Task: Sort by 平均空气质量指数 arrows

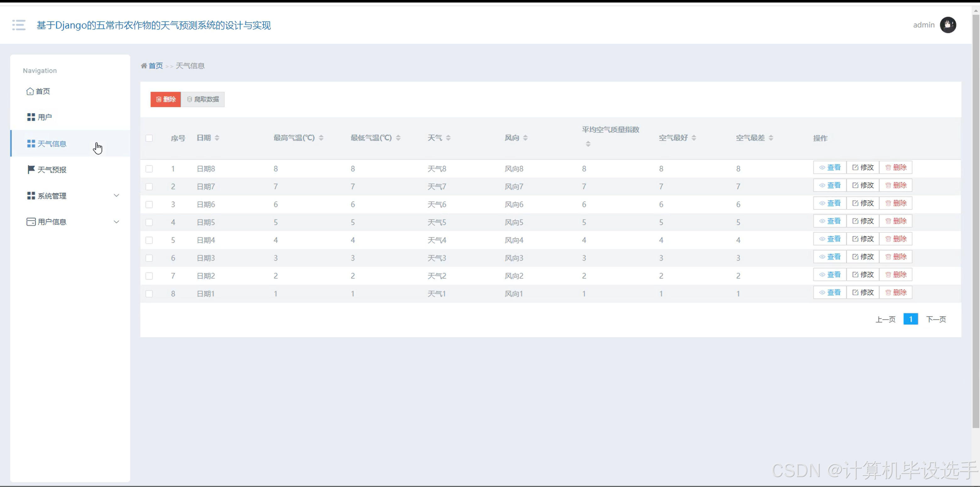Action: point(588,144)
